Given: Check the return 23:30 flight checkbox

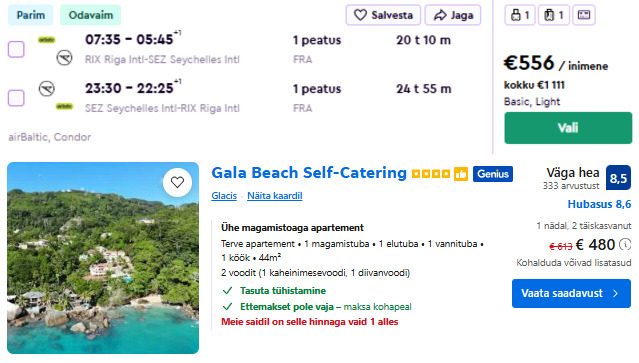Looking at the screenshot, I should (16, 98).
